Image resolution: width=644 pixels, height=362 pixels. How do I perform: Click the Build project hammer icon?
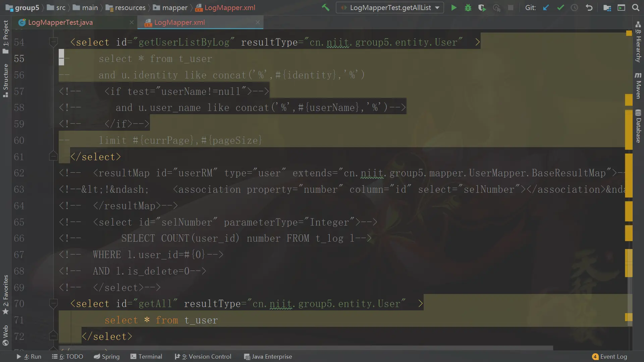(325, 7)
